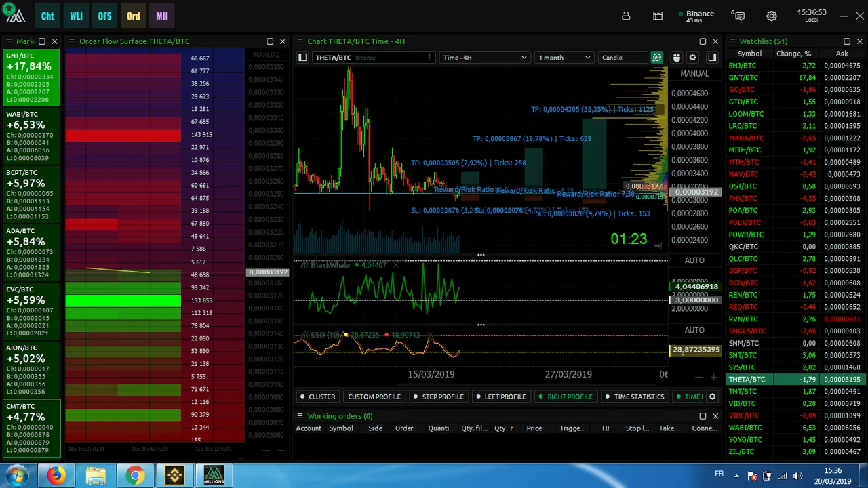Viewport: 868px width, 488px height.
Task: Sort working orders by Side column
Action: pos(375,428)
